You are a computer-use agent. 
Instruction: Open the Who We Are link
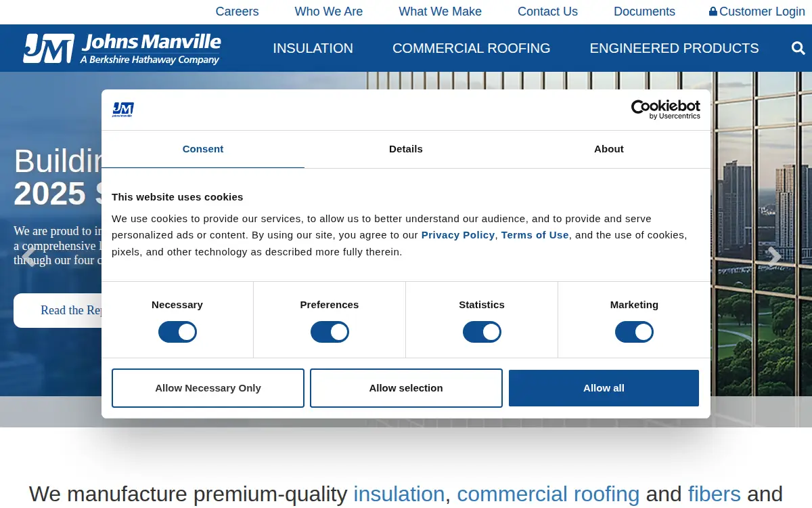click(329, 12)
